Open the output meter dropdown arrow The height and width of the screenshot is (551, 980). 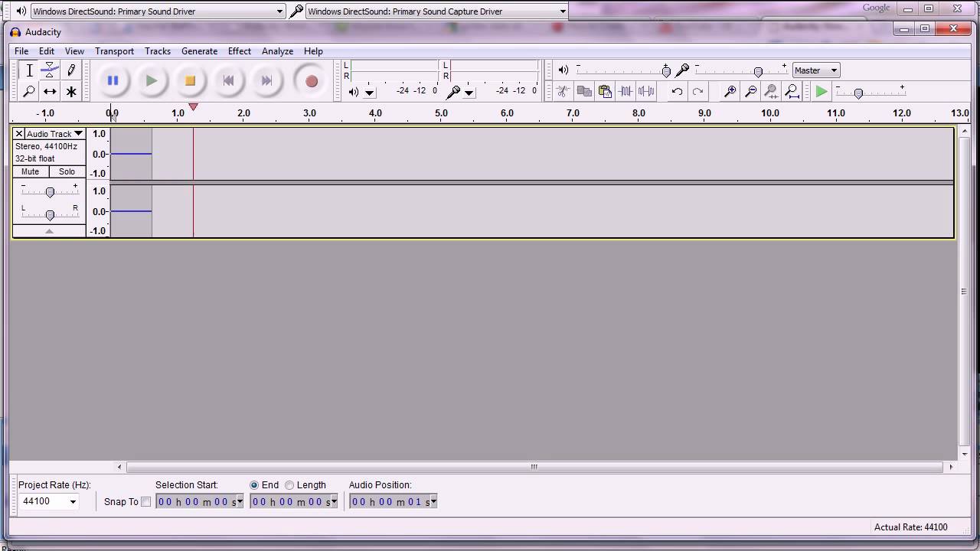[x=370, y=92]
